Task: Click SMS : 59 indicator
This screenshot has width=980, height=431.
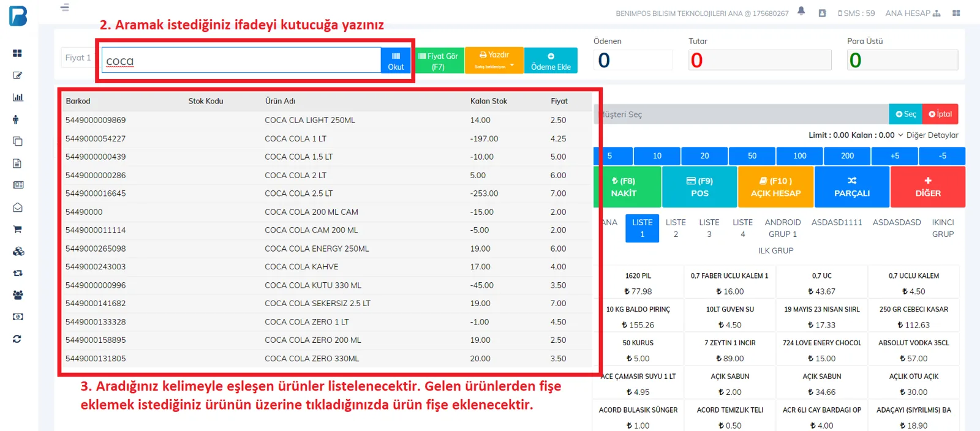Action: [x=856, y=13]
